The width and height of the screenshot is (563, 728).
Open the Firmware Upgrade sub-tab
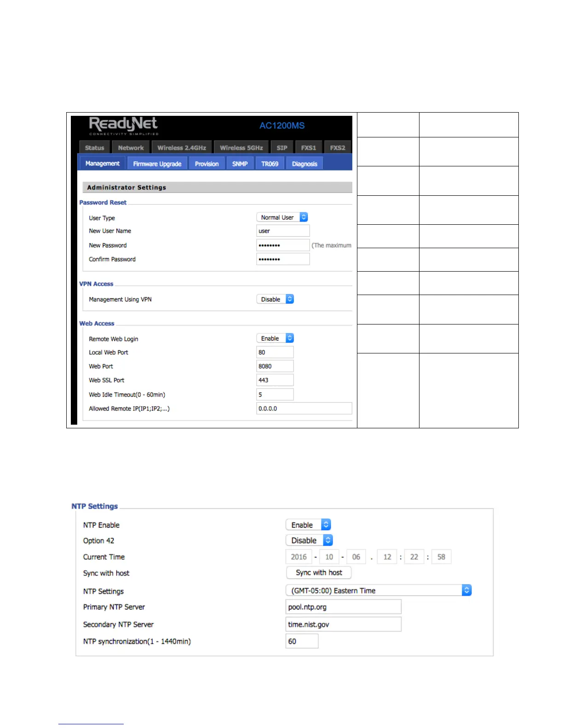pos(157,164)
